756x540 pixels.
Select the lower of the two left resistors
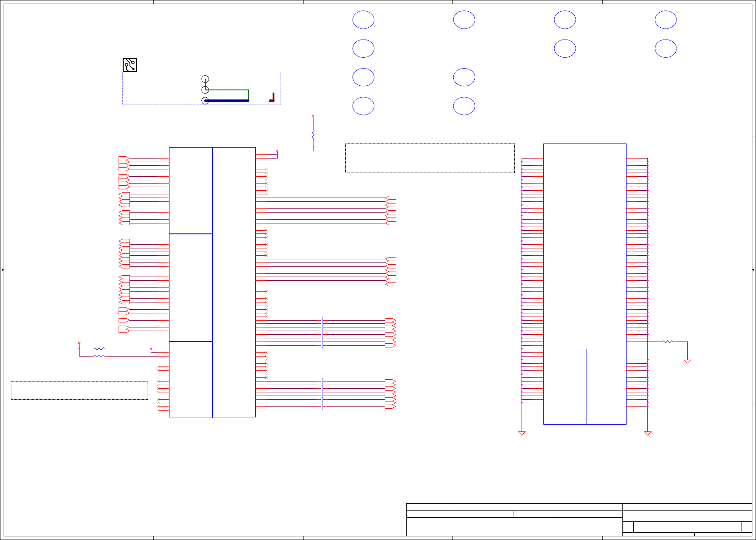pyautogui.click(x=99, y=356)
